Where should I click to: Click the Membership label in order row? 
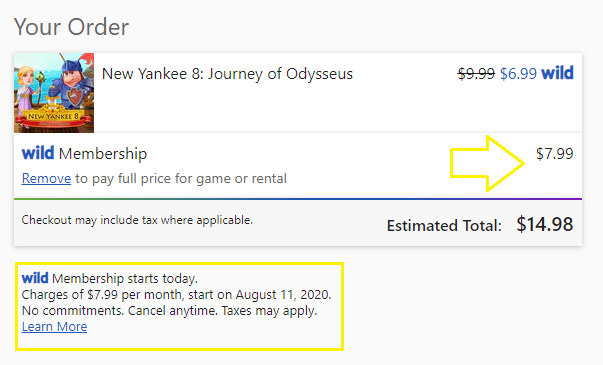pos(103,154)
